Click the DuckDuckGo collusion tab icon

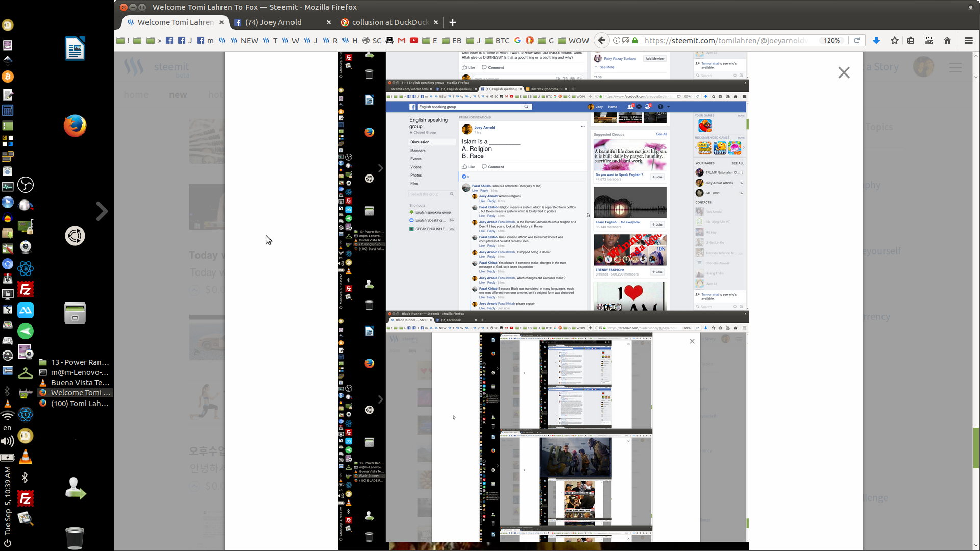(x=344, y=22)
